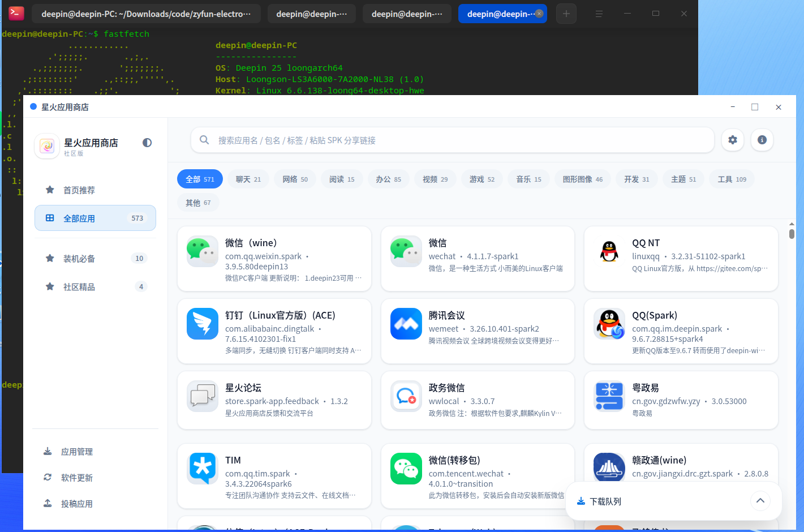Click the 微信(转移包) green icon
The width and height of the screenshot is (804, 532).
[x=406, y=469]
